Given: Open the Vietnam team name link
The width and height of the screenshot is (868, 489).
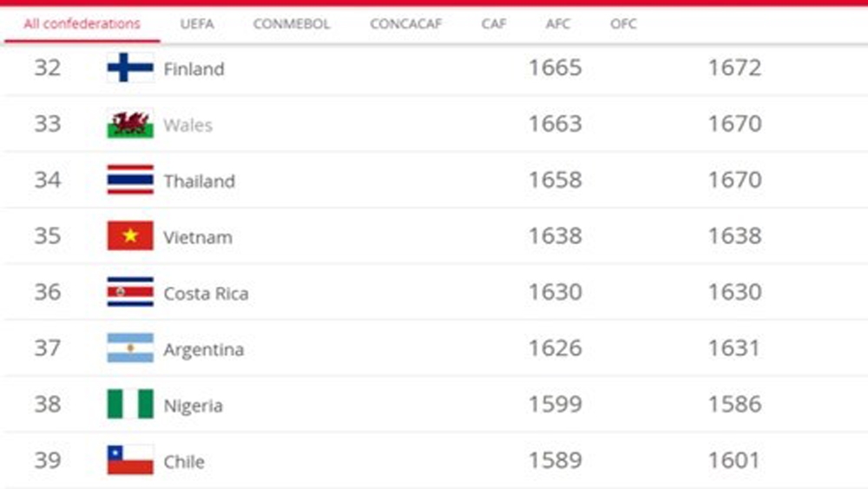Looking at the screenshot, I should point(198,237).
